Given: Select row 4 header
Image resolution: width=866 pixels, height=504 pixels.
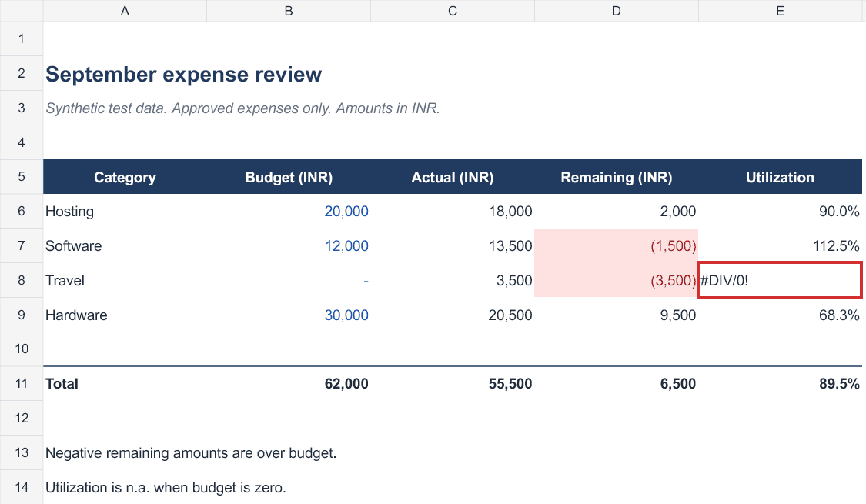Looking at the screenshot, I should (22, 142).
